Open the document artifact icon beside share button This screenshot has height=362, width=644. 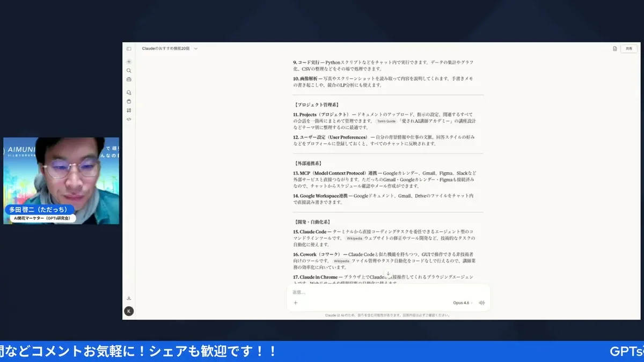[x=615, y=48]
